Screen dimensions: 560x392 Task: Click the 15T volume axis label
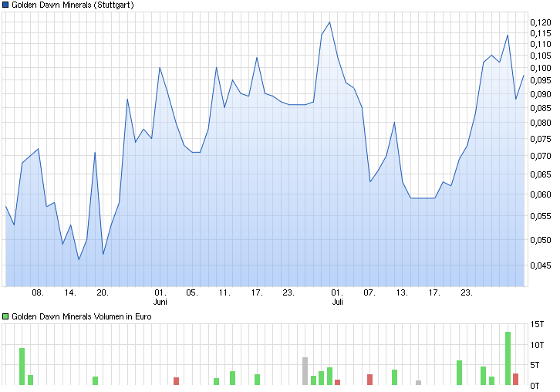[x=537, y=324]
